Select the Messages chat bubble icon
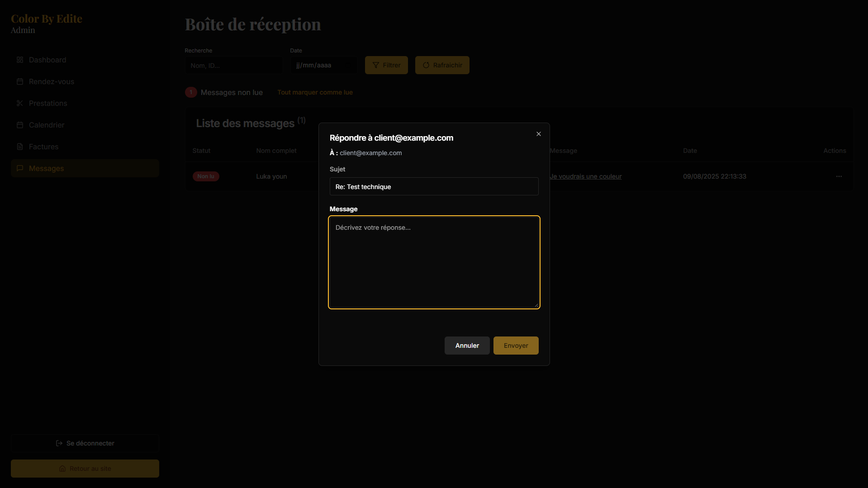Screen dimensions: 868x488 point(19,168)
